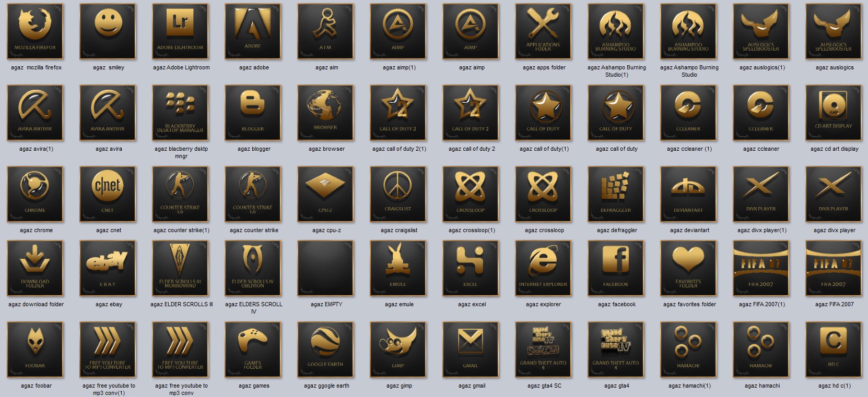Click the agaz foobar icon
The width and height of the screenshot is (868, 397).
pyautogui.click(x=36, y=350)
